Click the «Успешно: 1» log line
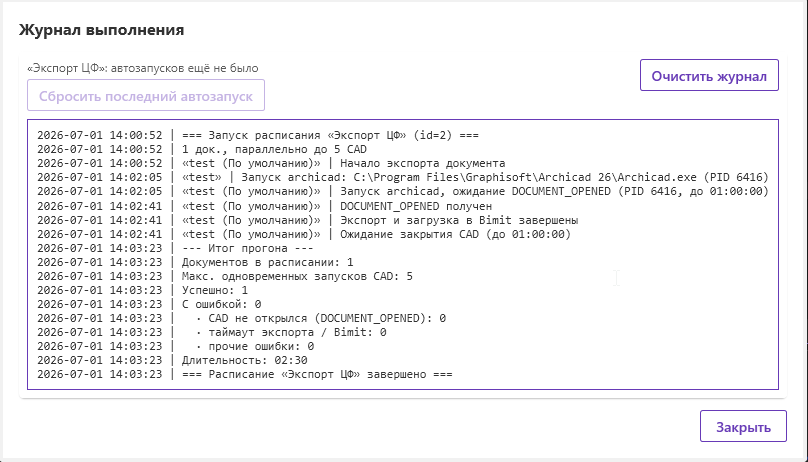 click(142, 290)
